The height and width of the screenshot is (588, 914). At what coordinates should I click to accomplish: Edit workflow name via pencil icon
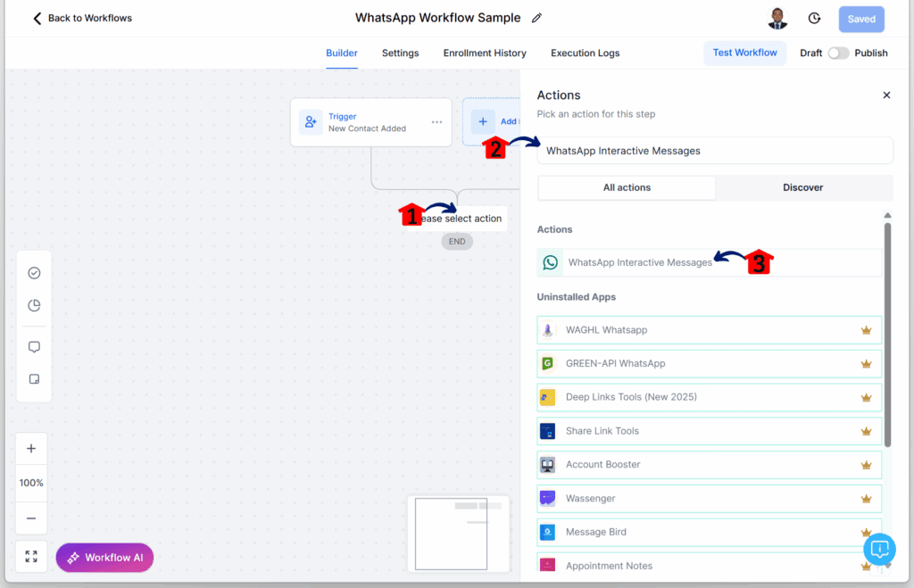[x=536, y=18]
